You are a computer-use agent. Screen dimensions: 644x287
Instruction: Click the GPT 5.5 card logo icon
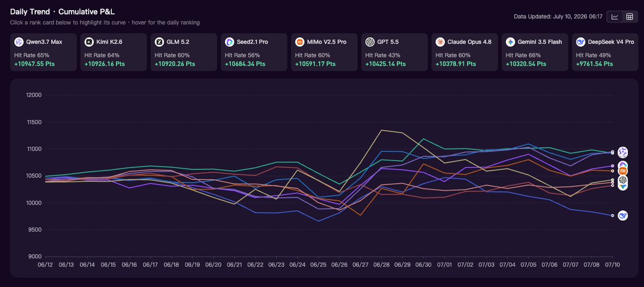tap(370, 42)
